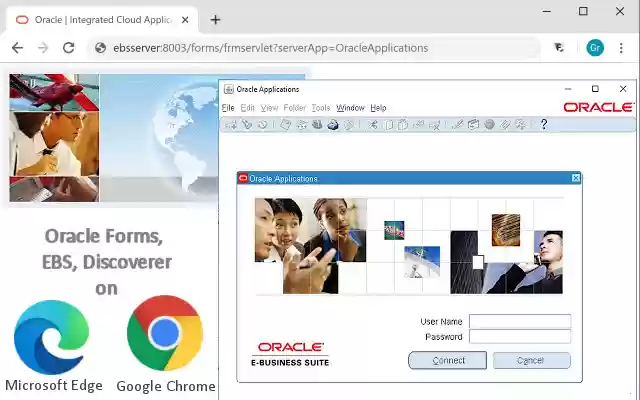Open the View menu
Screen dimensions: 640x400
269,108
